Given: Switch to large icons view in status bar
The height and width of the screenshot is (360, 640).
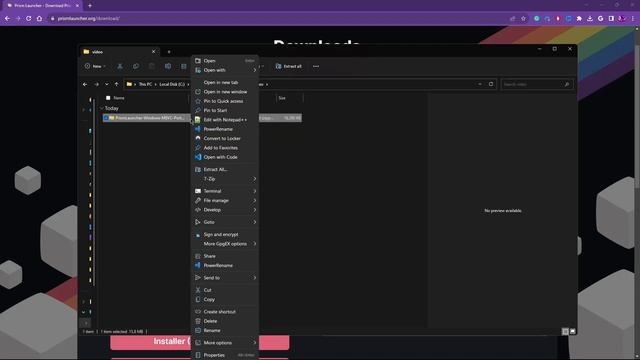Looking at the screenshot, I should (x=573, y=331).
